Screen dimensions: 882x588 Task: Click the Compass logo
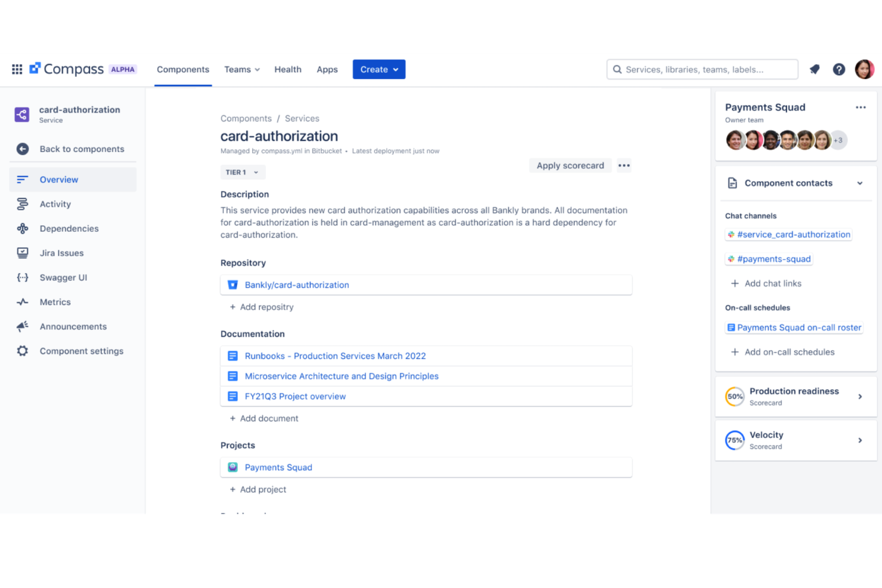pos(67,69)
